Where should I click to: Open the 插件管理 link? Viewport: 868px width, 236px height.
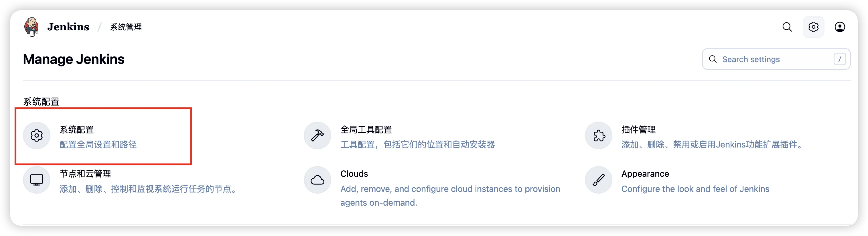click(638, 129)
